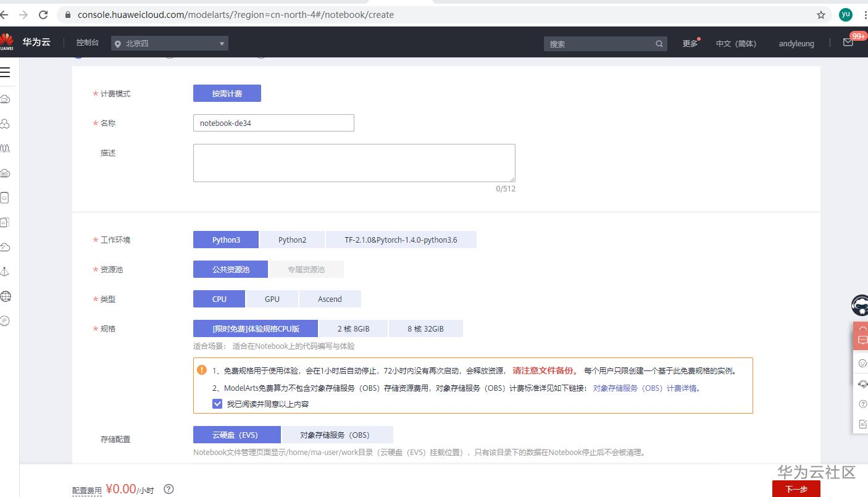
Task: Select the Ascend type
Action: [330, 299]
